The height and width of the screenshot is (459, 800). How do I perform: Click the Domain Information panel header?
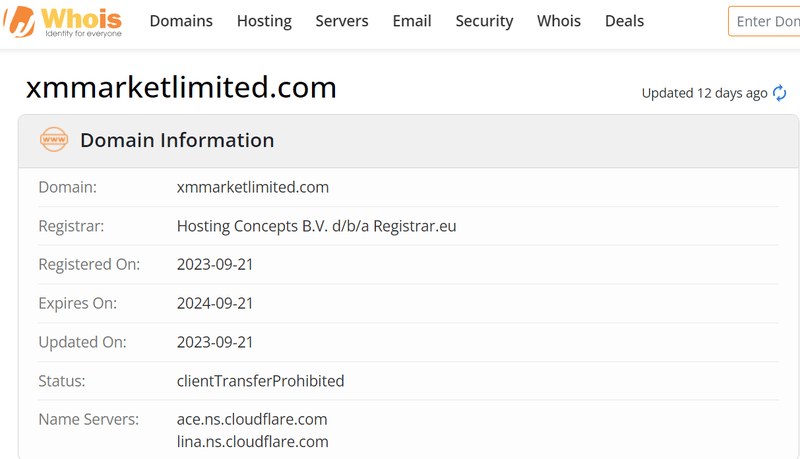[x=408, y=140]
